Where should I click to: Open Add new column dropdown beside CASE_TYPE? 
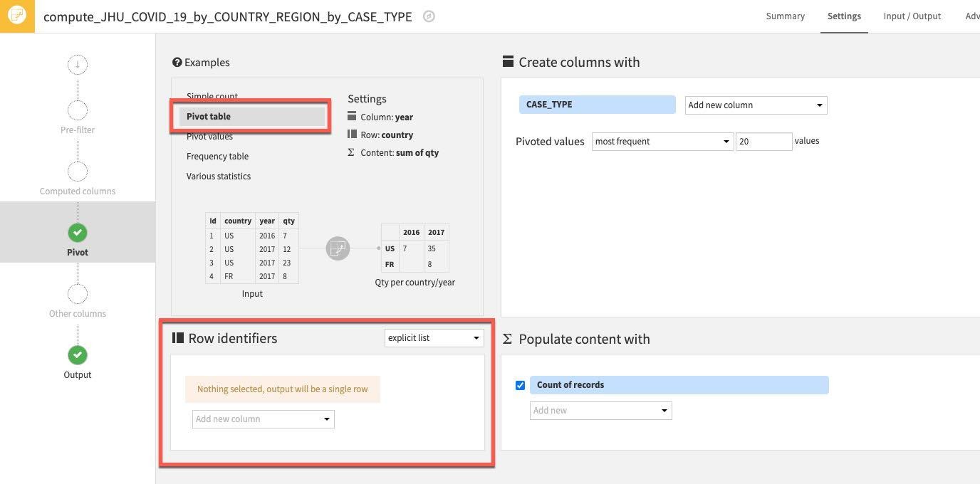pyautogui.click(x=755, y=105)
